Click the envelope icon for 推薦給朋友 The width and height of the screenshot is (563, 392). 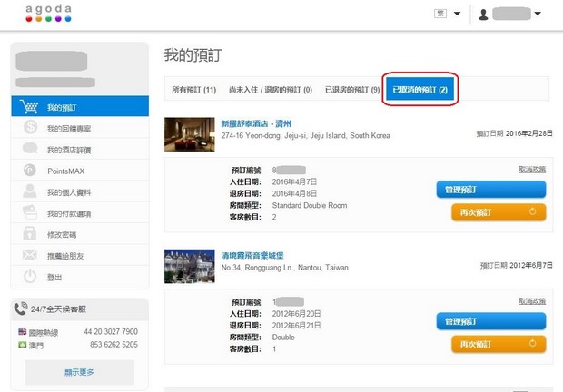tap(29, 255)
